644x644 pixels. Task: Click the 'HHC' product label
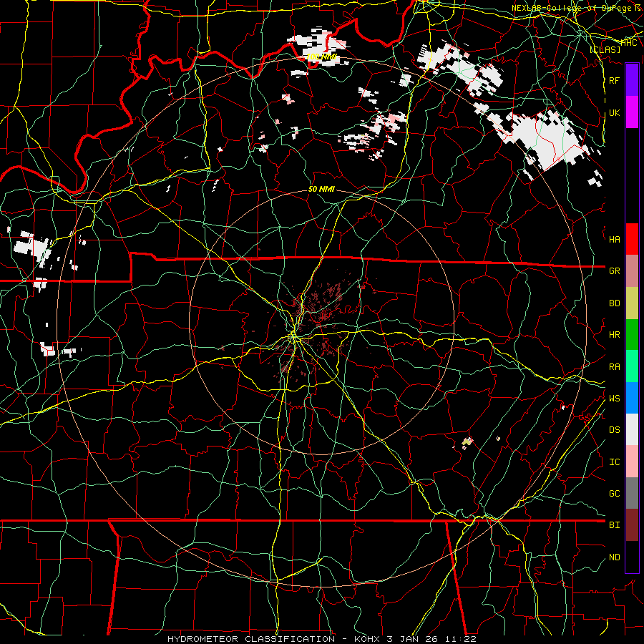coord(629,43)
